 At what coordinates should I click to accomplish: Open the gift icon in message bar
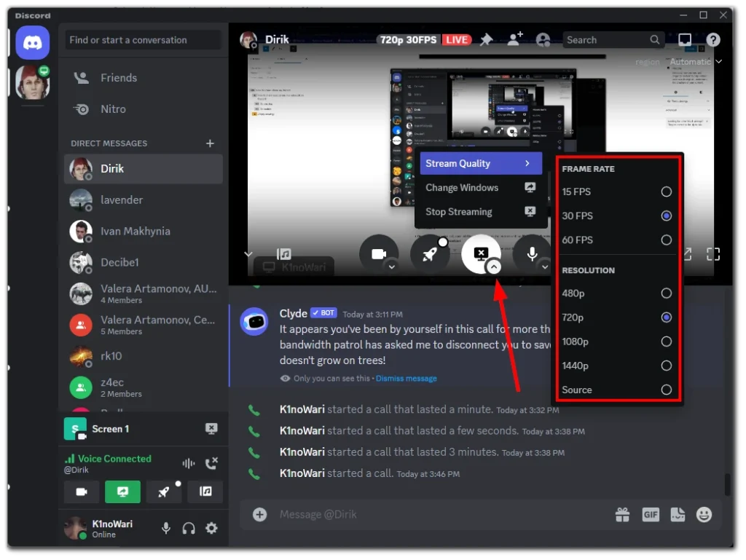click(x=622, y=514)
